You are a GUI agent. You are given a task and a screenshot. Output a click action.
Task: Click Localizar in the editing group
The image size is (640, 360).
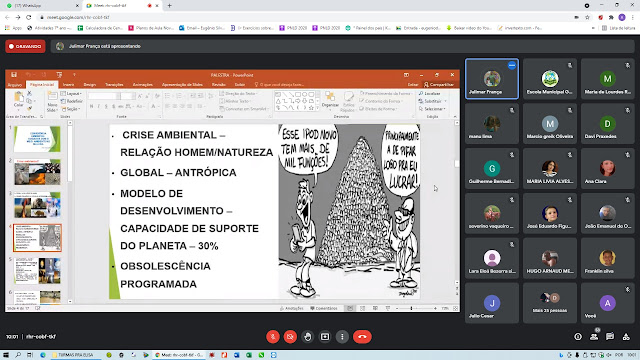click(430, 93)
